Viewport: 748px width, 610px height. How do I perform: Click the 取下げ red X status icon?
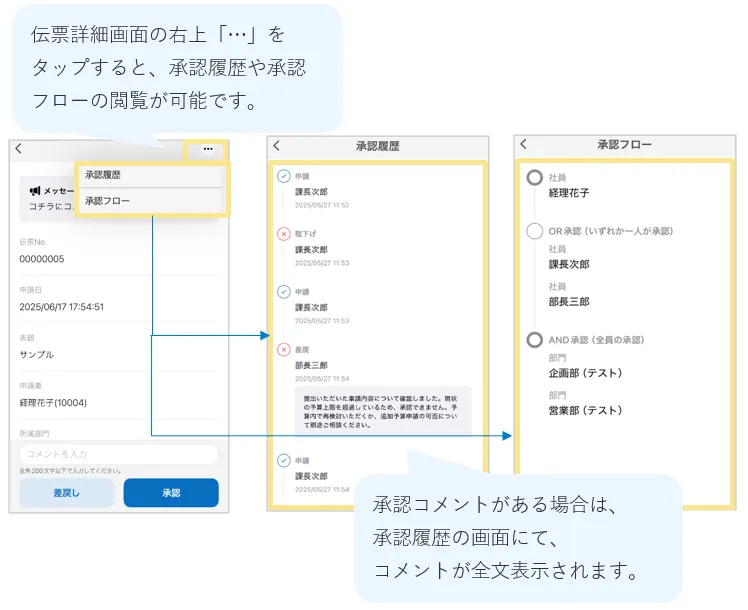coord(284,233)
